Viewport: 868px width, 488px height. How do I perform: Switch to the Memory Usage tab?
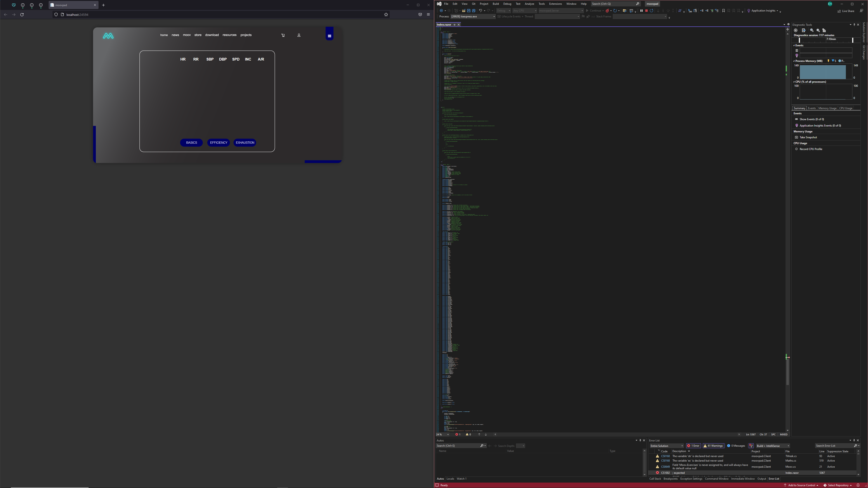[827, 108]
